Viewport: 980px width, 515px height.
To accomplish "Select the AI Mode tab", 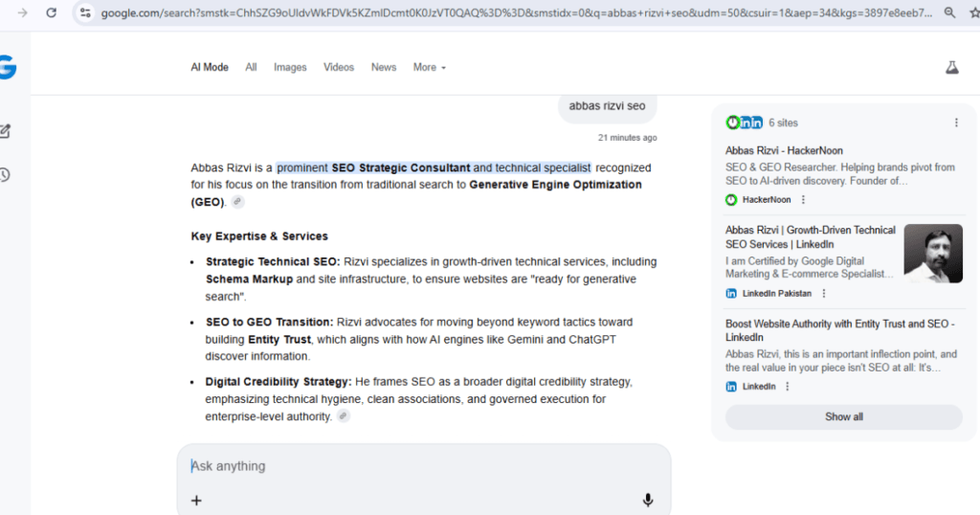I will click(210, 68).
